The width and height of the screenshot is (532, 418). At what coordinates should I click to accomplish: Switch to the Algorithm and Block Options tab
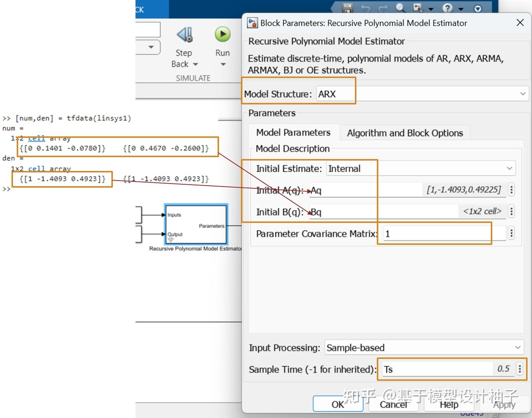(405, 132)
